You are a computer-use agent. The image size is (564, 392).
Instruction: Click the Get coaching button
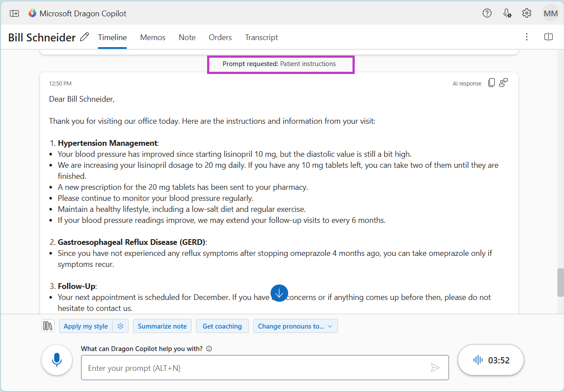coord(222,326)
